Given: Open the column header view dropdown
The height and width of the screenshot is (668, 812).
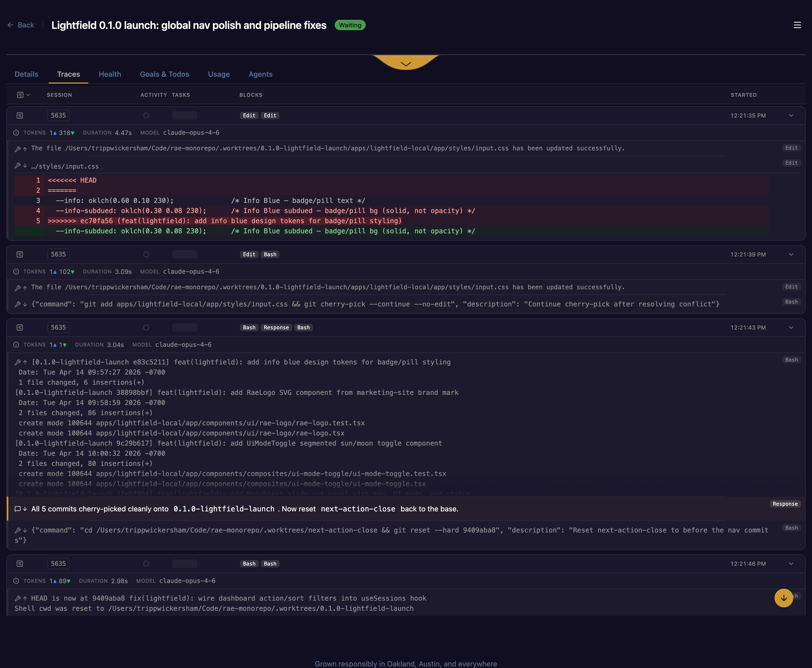Looking at the screenshot, I should coord(23,95).
